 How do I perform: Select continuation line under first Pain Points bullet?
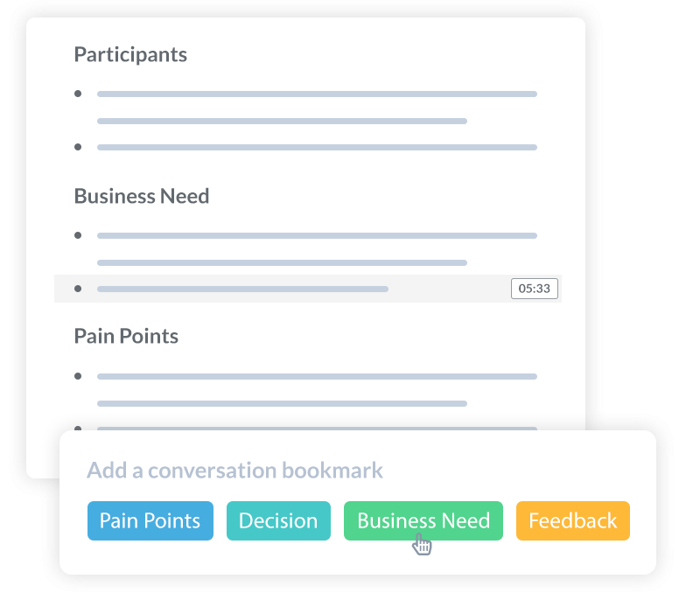(x=282, y=404)
